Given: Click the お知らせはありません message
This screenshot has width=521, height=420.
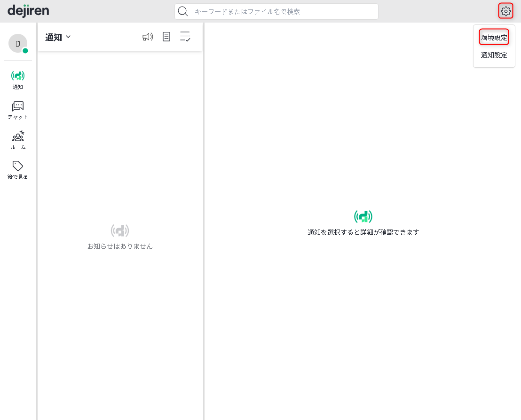Looking at the screenshot, I should click(120, 246).
